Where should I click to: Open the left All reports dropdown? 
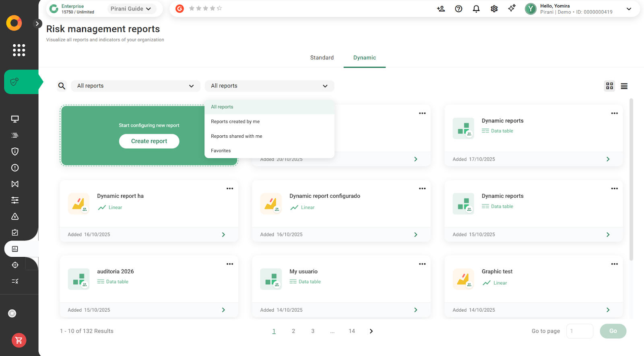tap(135, 86)
